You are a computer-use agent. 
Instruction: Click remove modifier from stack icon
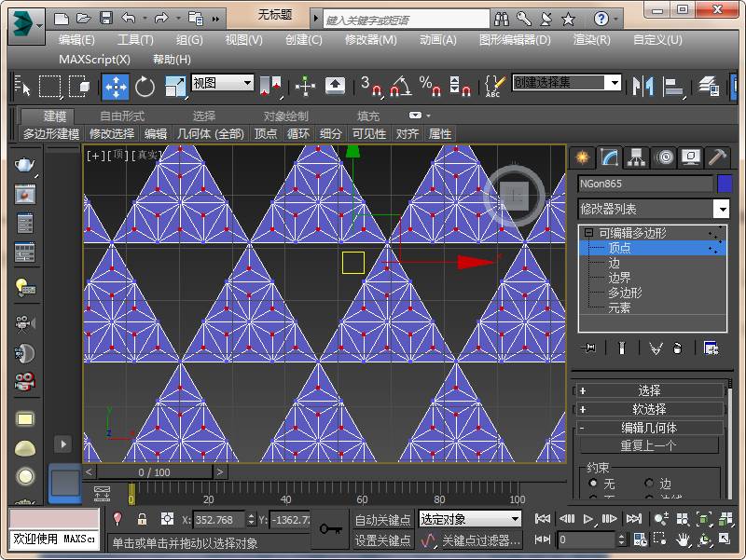(x=678, y=348)
